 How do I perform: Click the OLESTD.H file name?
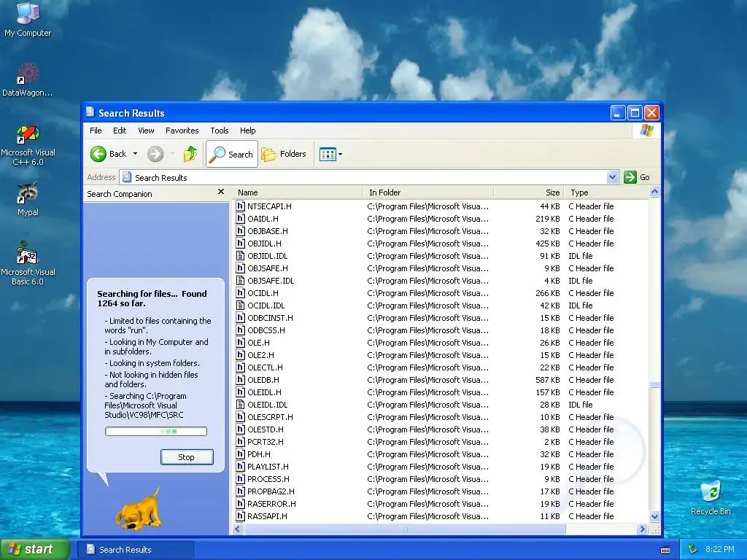[266, 429]
